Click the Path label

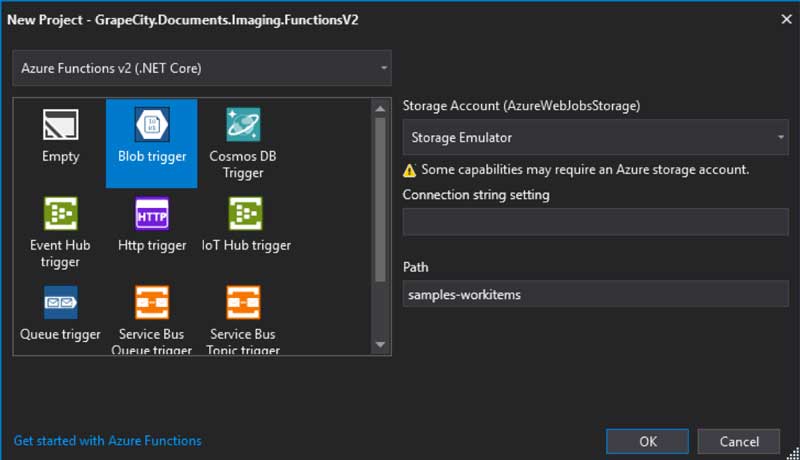(x=415, y=267)
